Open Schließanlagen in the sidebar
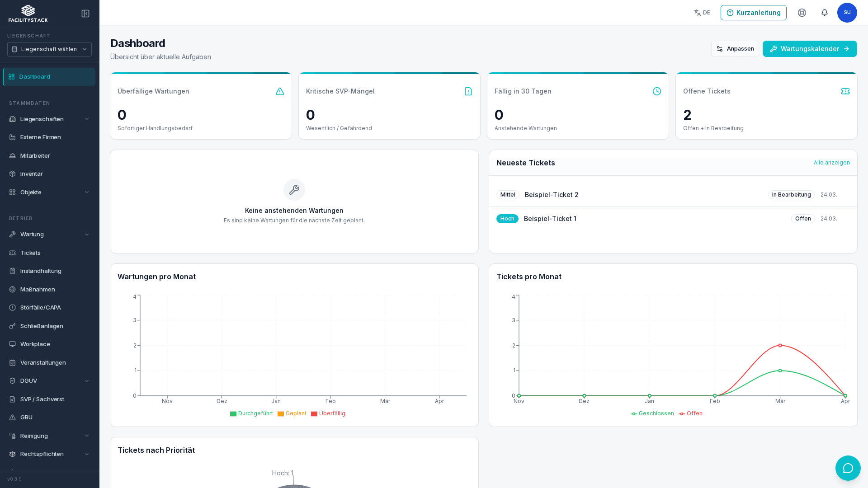Viewport: 868px width, 488px height. (x=49, y=326)
